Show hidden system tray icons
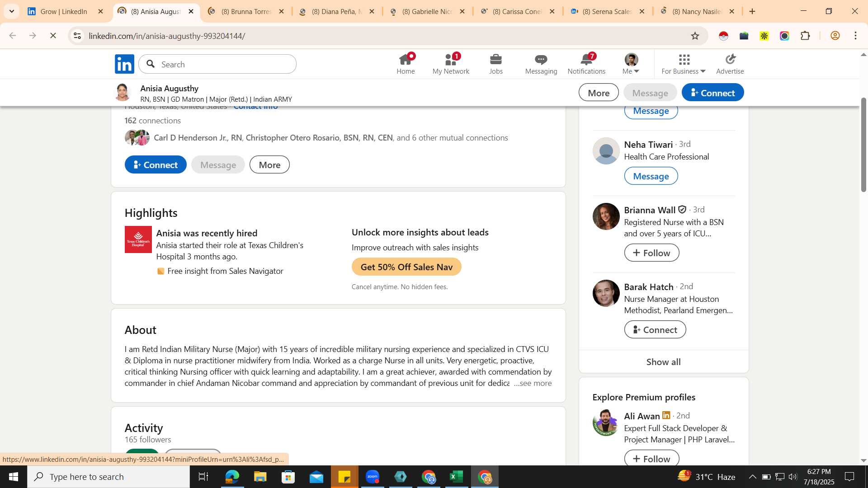868x488 pixels. point(752,477)
